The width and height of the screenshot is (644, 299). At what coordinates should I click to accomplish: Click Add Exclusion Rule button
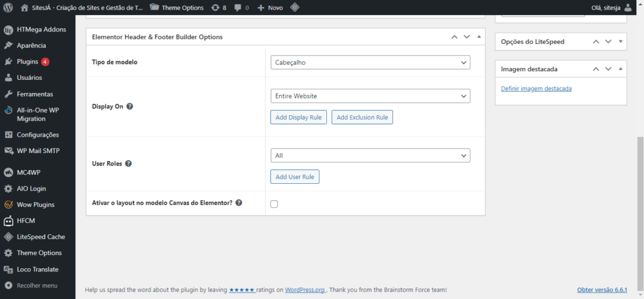[362, 118]
